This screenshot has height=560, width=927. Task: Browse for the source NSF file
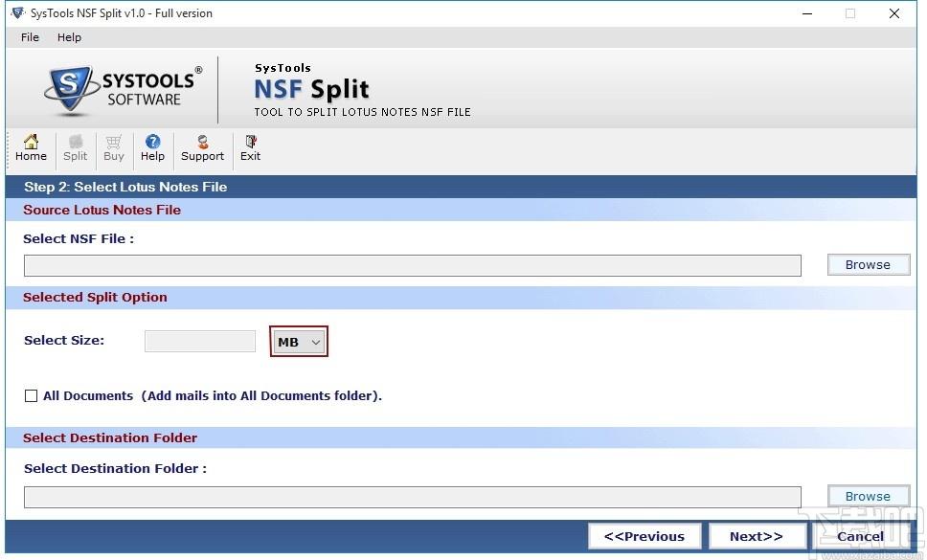pos(868,264)
